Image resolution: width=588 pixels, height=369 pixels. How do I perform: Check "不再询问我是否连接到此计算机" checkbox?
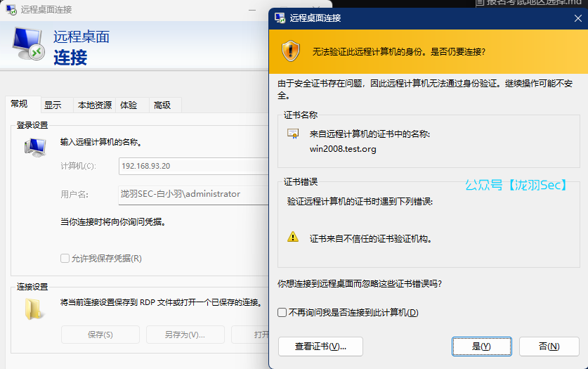coord(282,313)
